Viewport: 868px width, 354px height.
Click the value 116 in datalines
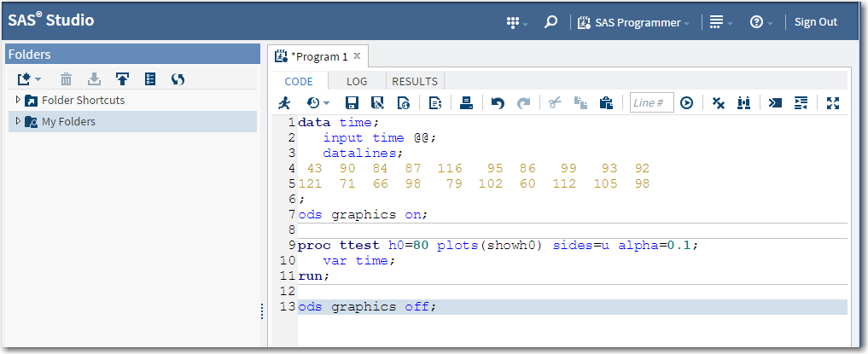pyautogui.click(x=450, y=169)
